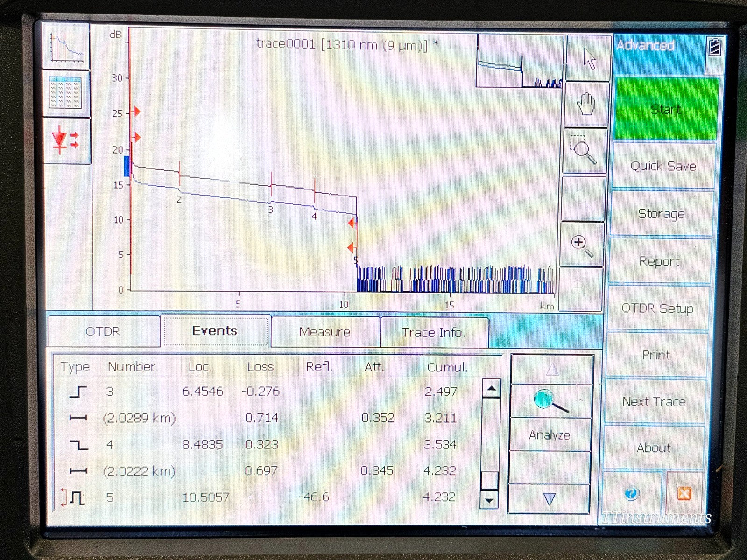Image resolution: width=747 pixels, height=560 pixels.
Task: Switch to the Events tab
Action: (215, 331)
